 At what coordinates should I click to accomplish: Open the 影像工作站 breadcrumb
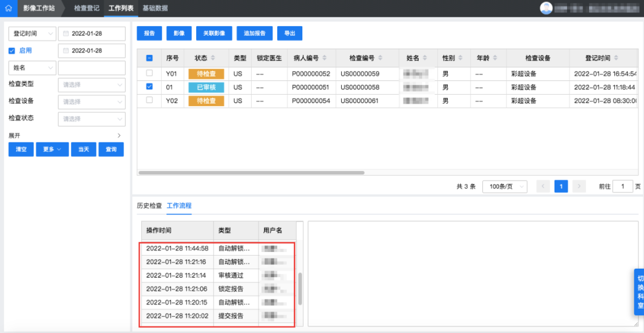point(39,8)
